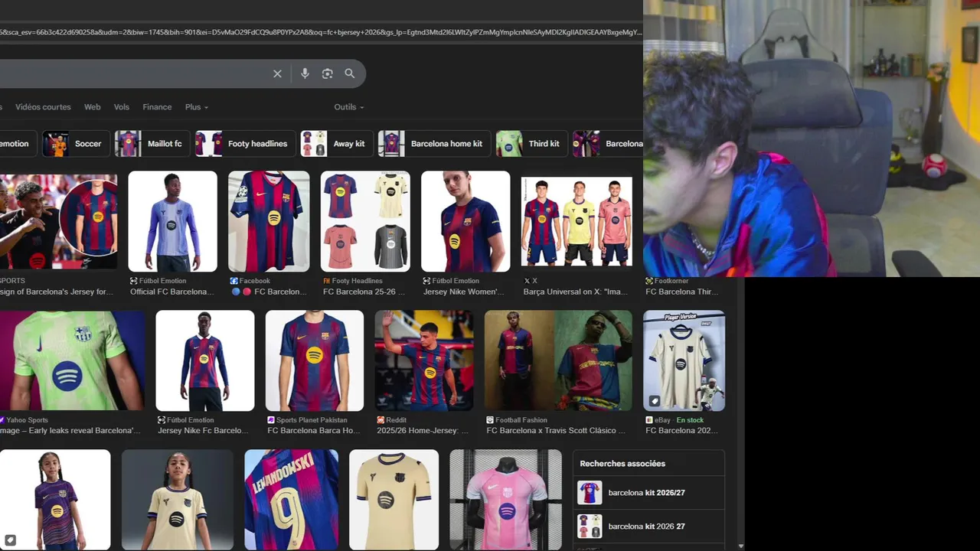Image resolution: width=980 pixels, height=551 pixels.
Task: Switch to the Web results tab
Action: click(x=93, y=107)
